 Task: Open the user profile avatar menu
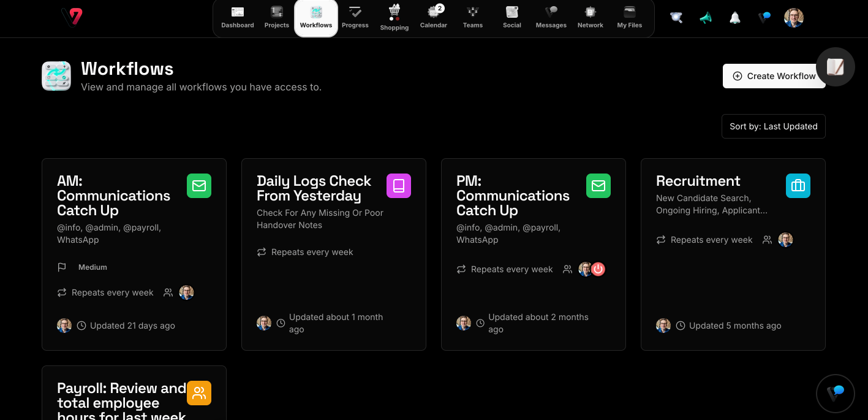[793, 18]
